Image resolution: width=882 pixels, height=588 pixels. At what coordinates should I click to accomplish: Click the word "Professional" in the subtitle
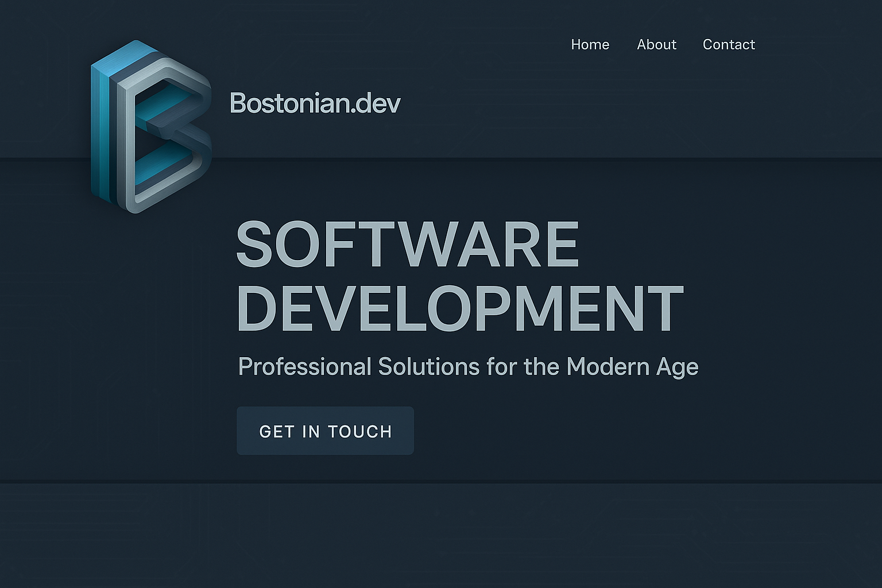(304, 367)
